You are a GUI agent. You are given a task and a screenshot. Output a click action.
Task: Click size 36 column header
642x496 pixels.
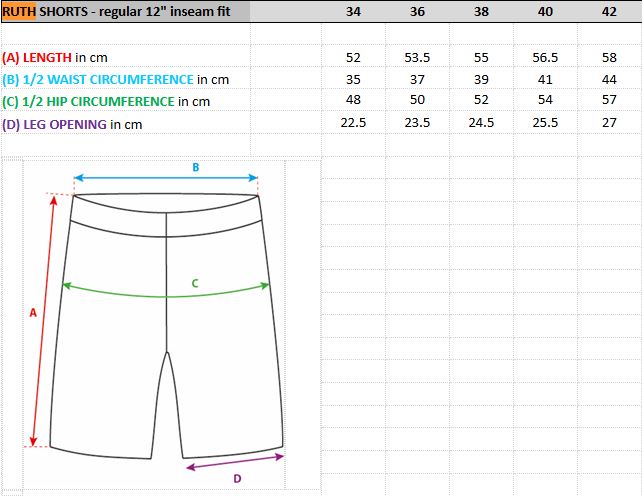pos(417,11)
